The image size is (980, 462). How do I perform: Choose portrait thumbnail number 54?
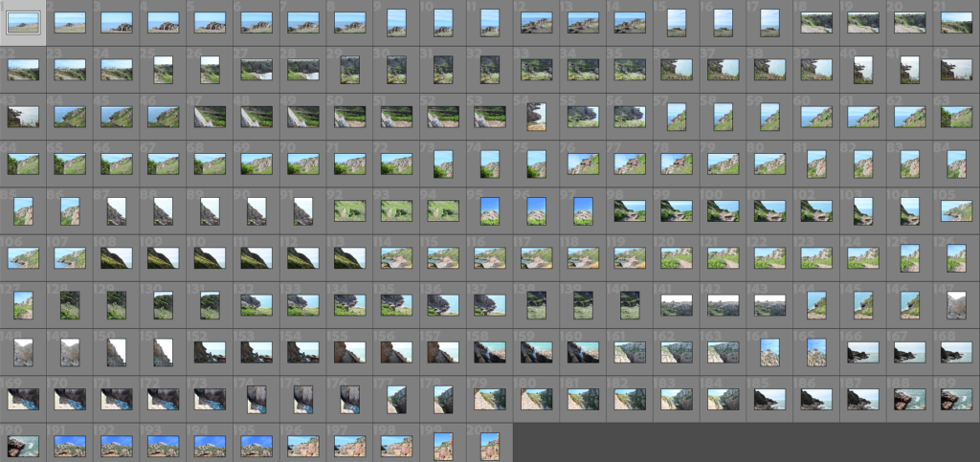point(536,117)
